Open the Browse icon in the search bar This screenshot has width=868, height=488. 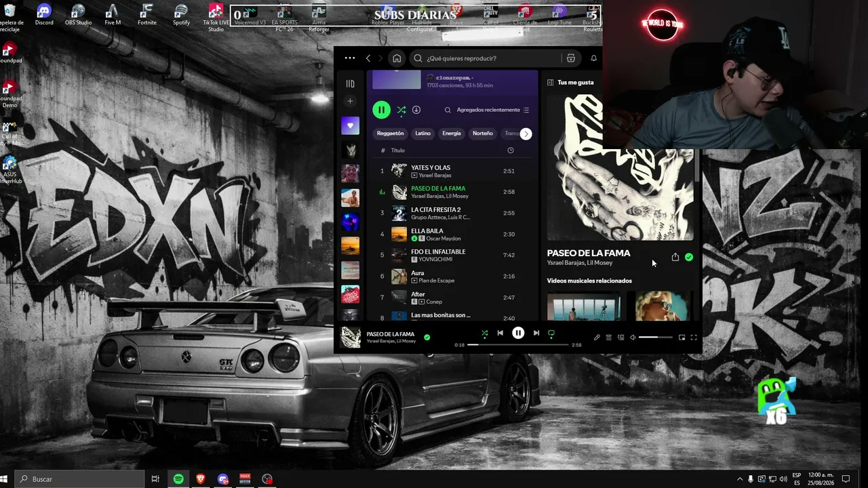click(571, 58)
